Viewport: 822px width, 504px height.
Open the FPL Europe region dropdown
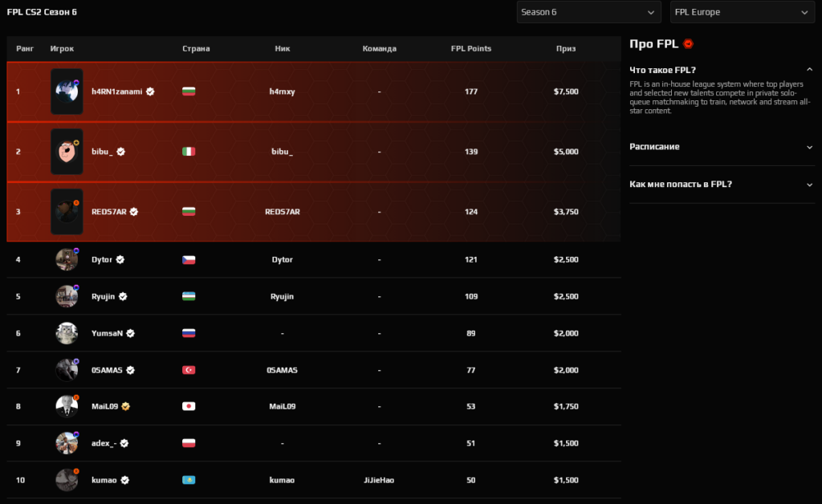point(742,12)
